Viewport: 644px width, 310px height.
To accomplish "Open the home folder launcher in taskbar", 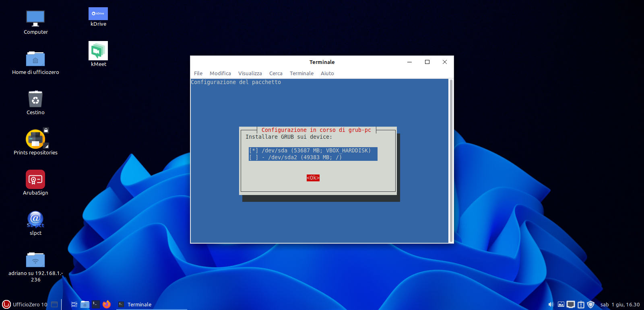I will point(85,304).
